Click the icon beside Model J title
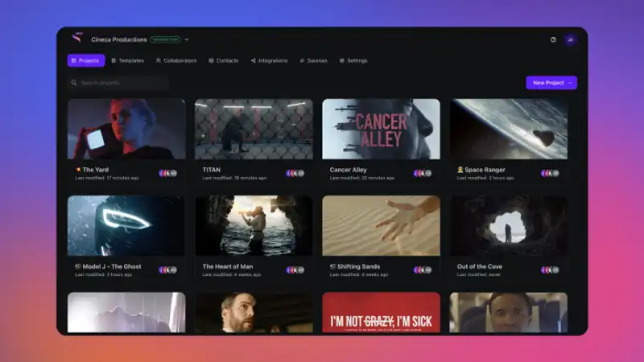644x362 pixels. tap(78, 266)
